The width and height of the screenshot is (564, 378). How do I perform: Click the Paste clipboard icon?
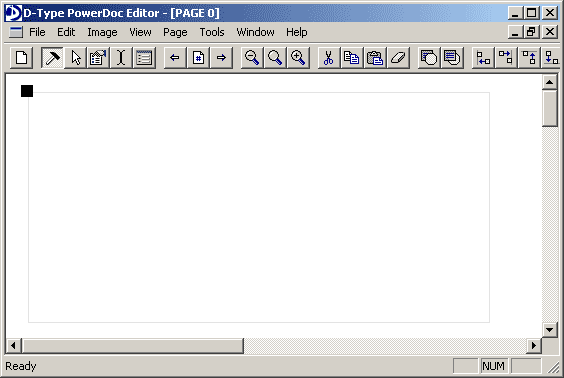(x=375, y=58)
